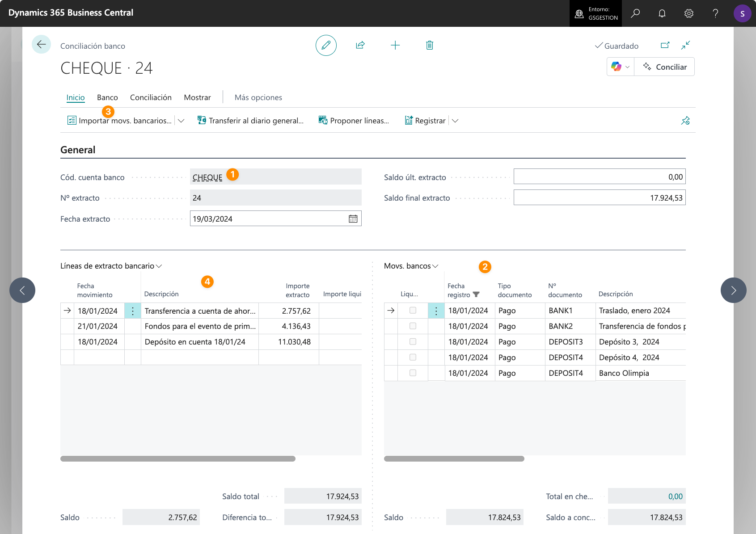Filter icon on Fecha registro column

pyautogui.click(x=476, y=294)
